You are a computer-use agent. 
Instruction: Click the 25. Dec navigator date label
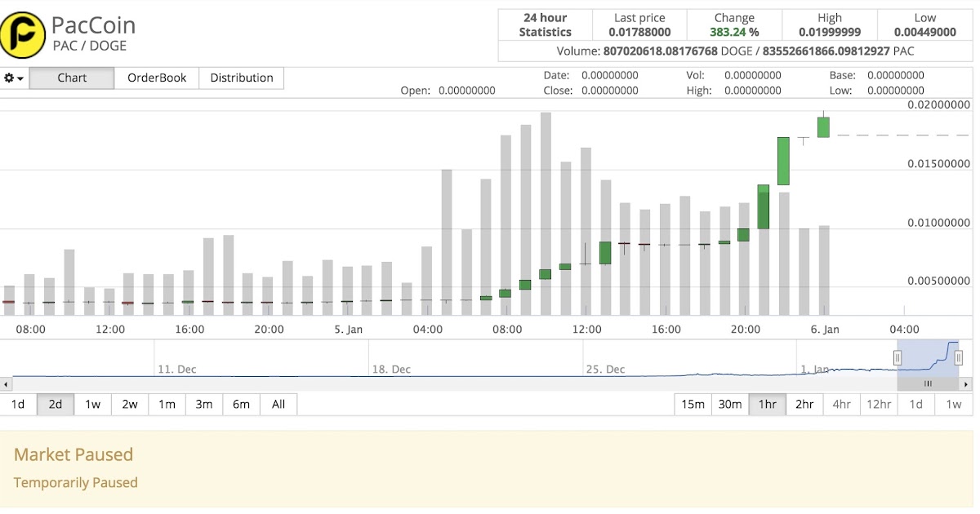click(605, 369)
